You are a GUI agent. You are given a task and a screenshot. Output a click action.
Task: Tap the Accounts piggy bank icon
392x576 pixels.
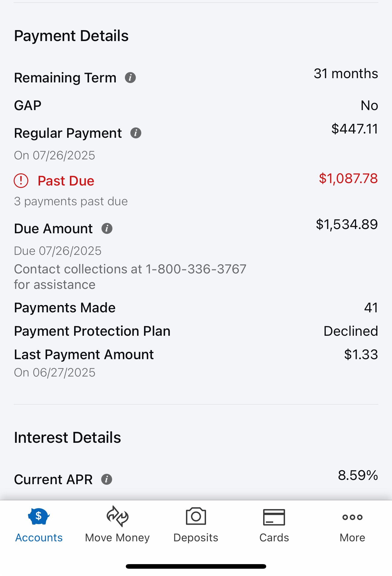(x=39, y=516)
